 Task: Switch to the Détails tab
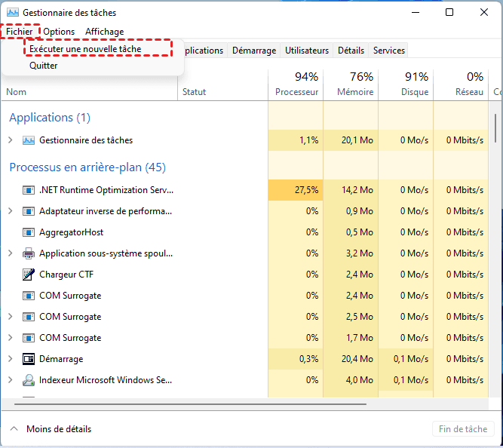[x=351, y=51]
